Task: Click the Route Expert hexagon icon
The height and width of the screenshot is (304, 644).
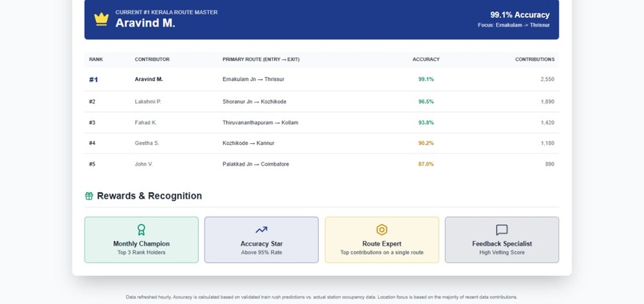Action: [382, 230]
